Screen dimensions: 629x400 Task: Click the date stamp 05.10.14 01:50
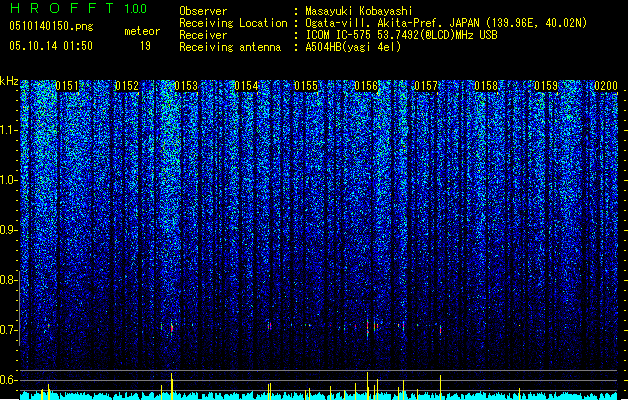(51, 46)
